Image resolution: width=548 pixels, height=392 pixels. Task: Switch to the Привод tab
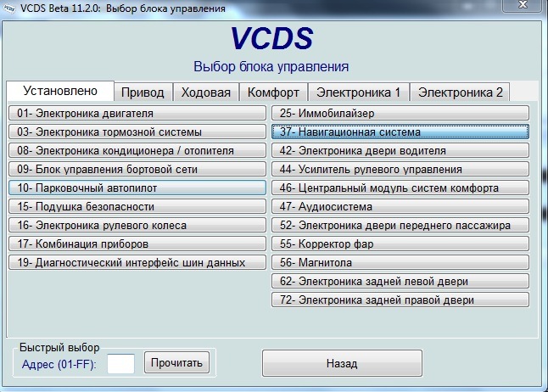143,92
